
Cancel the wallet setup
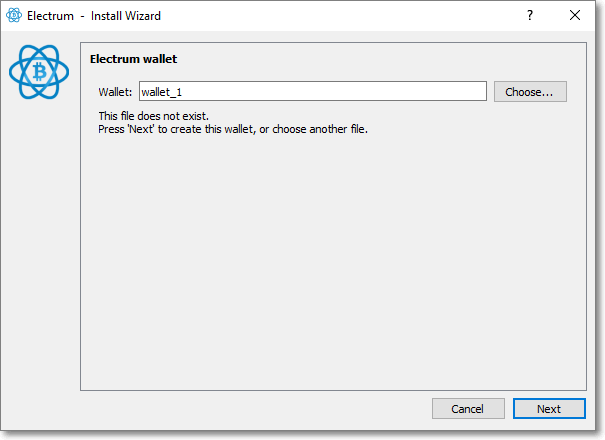[468, 408]
